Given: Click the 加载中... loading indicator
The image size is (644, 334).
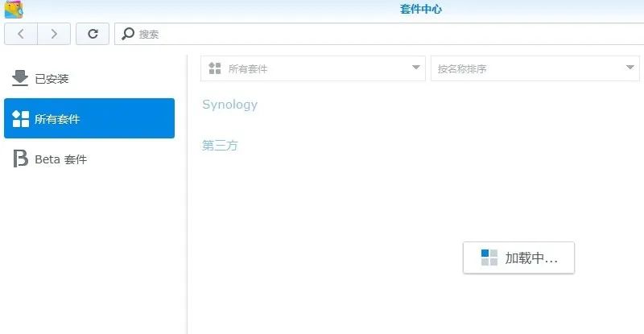Looking at the screenshot, I should pyautogui.click(x=518, y=258).
